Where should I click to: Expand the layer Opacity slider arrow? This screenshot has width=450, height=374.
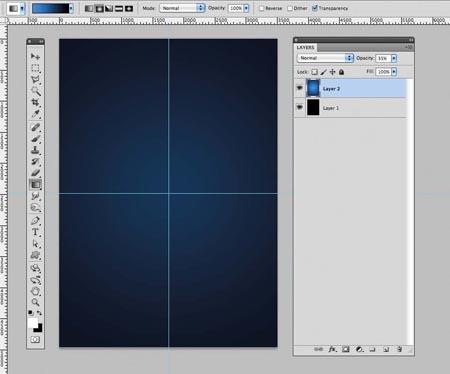pos(394,58)
